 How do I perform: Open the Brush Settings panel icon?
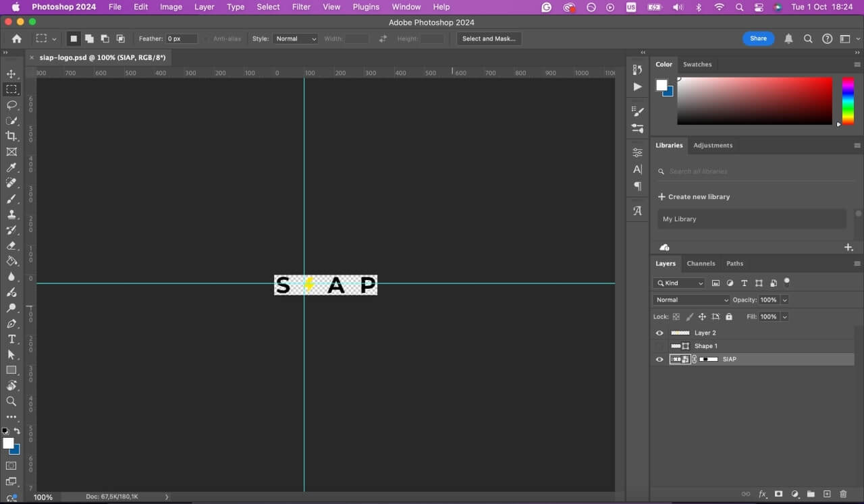click(637, 111)
